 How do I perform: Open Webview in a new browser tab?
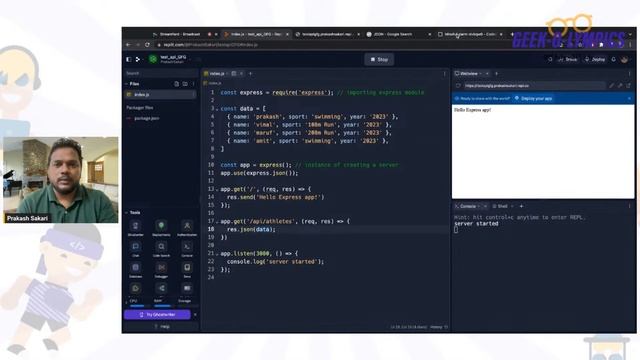pos(629,86)
